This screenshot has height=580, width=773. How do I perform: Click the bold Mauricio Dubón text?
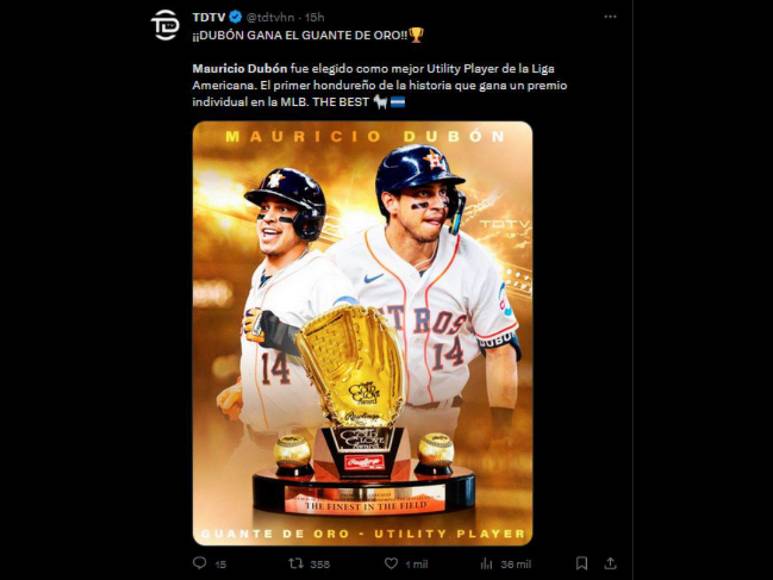[240, 68]
